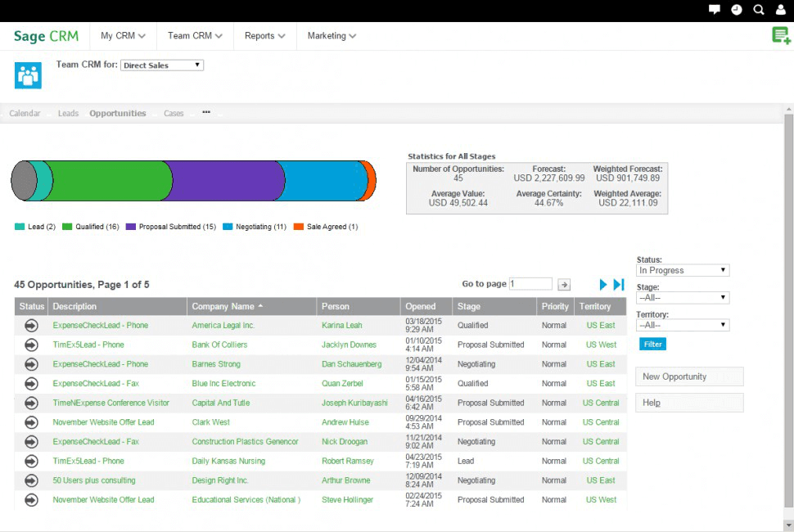Open the Stage filter dropdown

coord(682,297)
